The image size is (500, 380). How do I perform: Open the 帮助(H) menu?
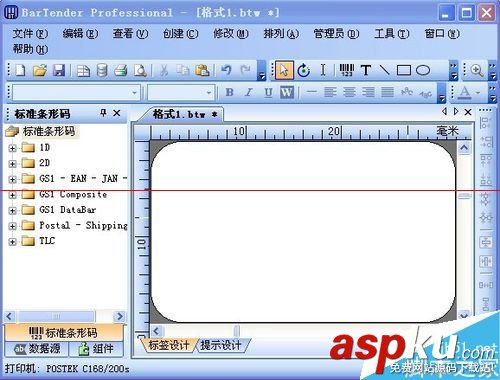click(x=30, y=49)
